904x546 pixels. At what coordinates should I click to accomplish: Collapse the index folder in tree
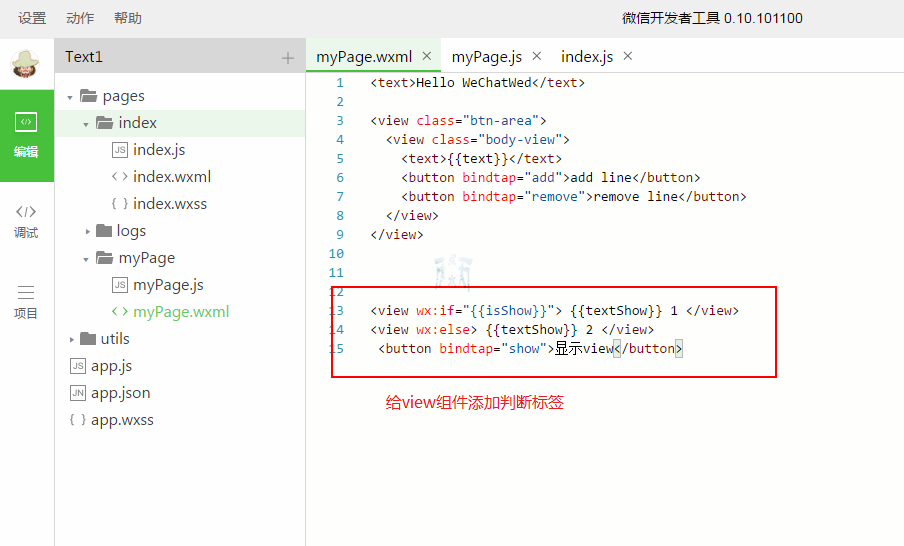87,124
